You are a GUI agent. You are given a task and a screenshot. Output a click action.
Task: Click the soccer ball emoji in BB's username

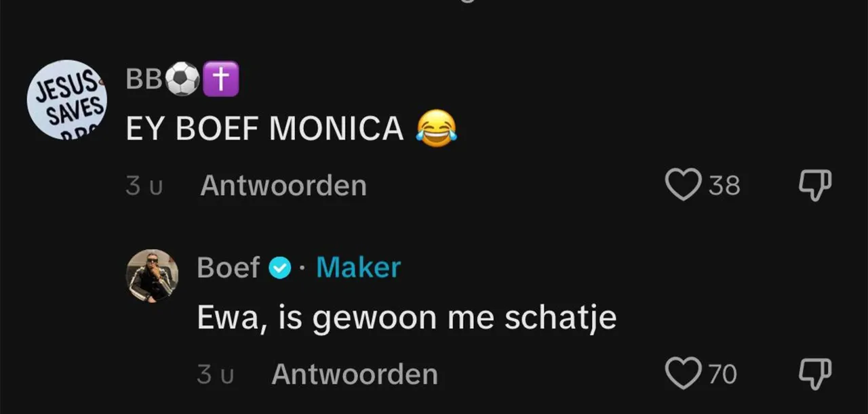[183, 79]
